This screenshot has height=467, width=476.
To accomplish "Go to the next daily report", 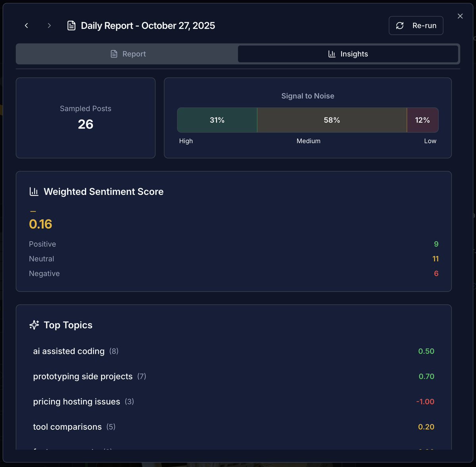I will tap(49, 25).
